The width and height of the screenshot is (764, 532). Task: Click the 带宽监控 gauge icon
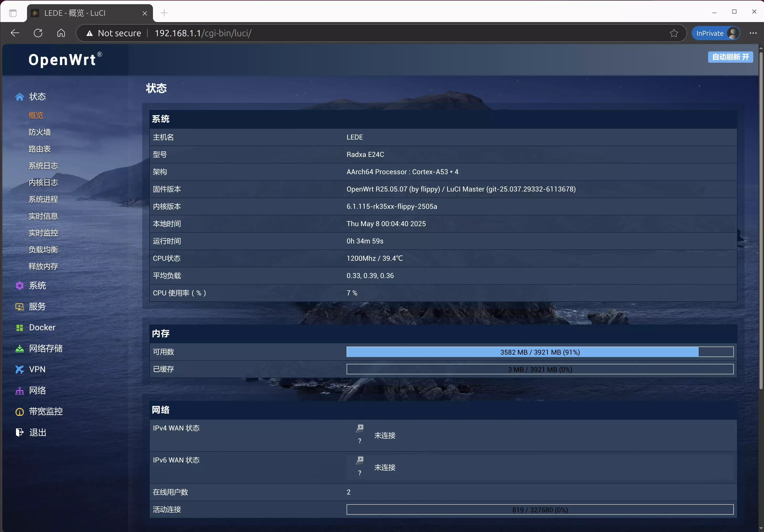20,412
